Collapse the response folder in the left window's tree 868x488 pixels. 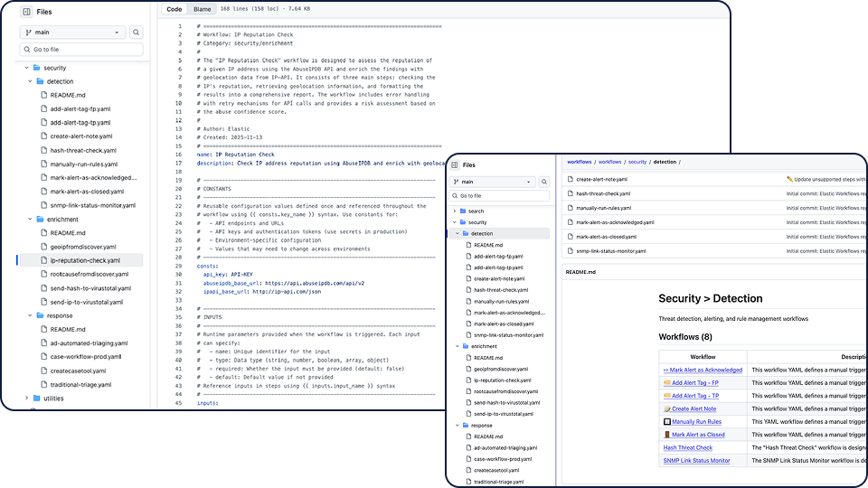tap(31, 315)
